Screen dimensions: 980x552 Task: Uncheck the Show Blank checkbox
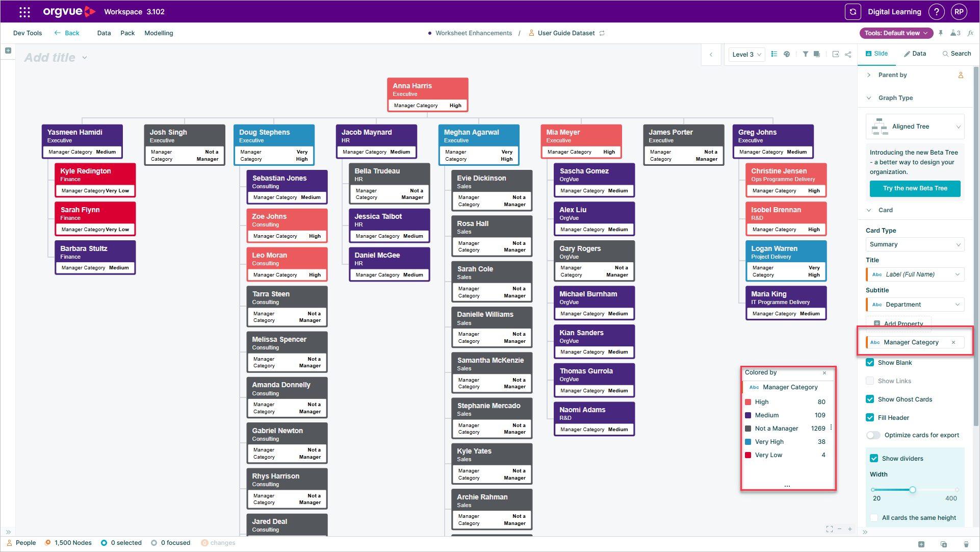tap(870, 363)
